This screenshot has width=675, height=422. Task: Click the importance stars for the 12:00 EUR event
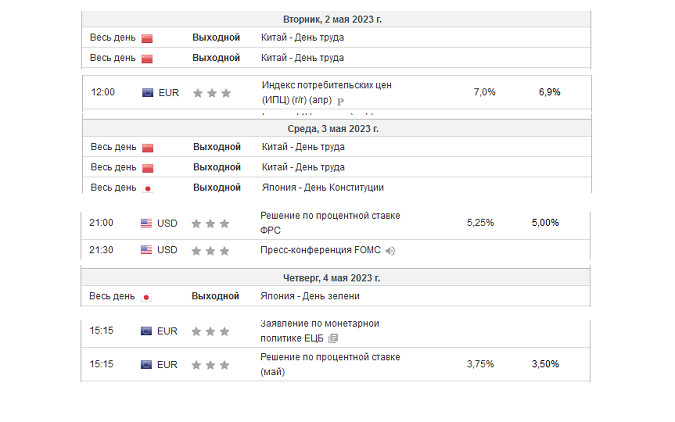[x=211, y=93]
